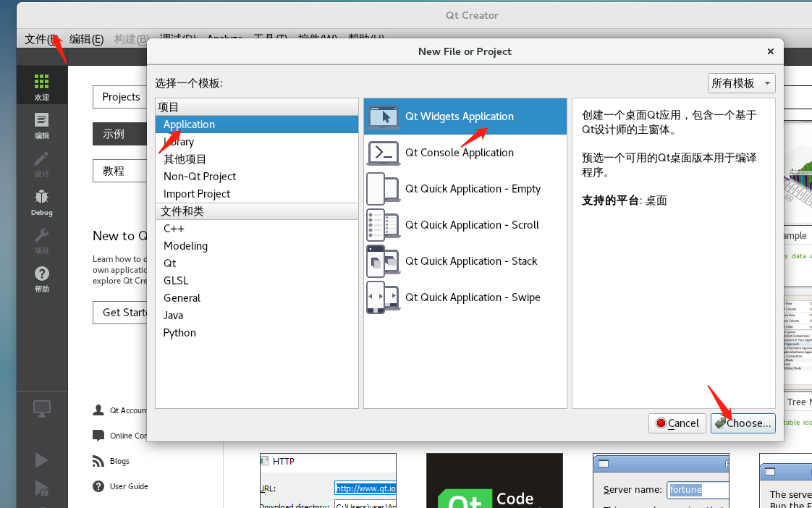Image resolution: width=812 pixels, height=508 pixels.
Task: Select the Python category
Action: [x=257, y=332]
